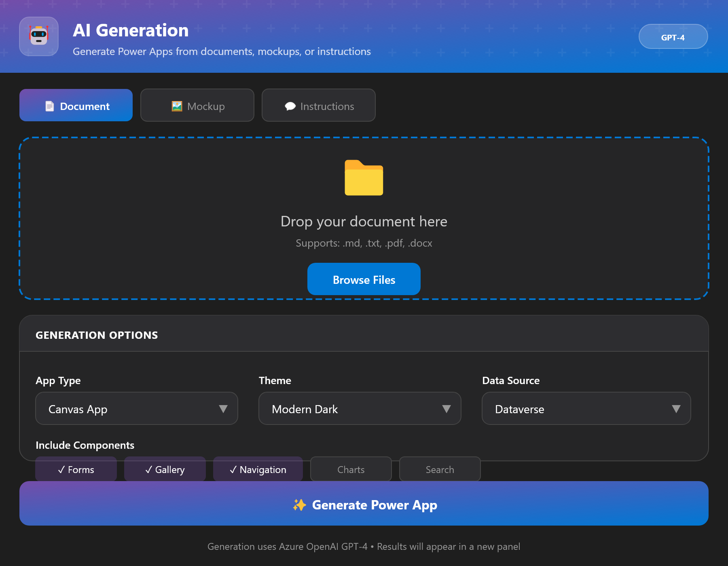The height and width of the screenshot is (566, 728).
Task: Switch to the Mockup tab
Action: coord(197,106)
